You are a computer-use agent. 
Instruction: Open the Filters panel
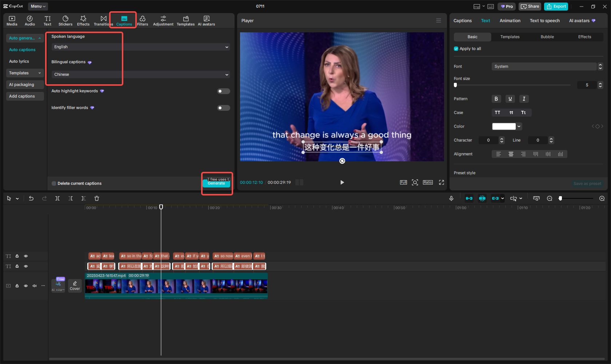pos(143,21)
